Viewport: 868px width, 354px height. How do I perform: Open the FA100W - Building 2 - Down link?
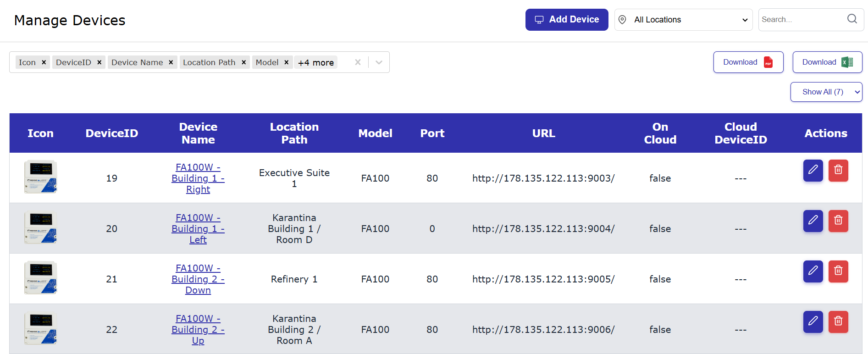tap(198, 279)
